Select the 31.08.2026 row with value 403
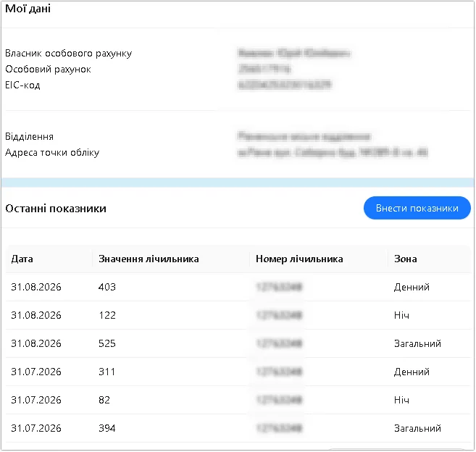 238,287
